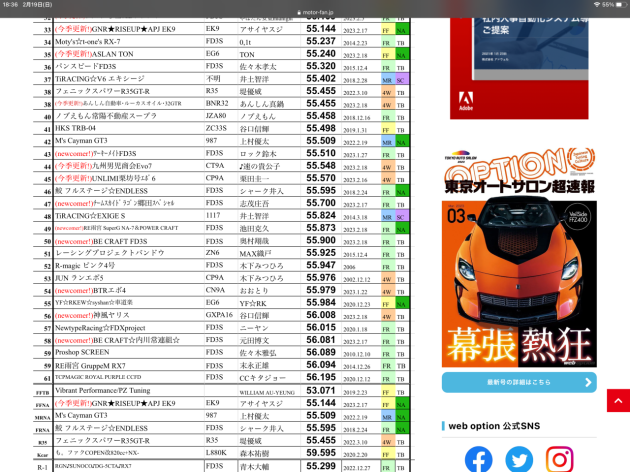Select the TCPMAGIC ROYAL PURPLE CCFD entry
The width and height of the screenshot is (630, 472).
(x=98, y=377)
